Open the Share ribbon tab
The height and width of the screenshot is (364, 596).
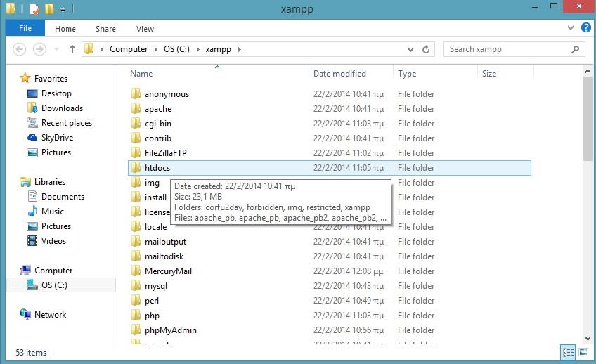pyautogui.click(x=105, y=29)
